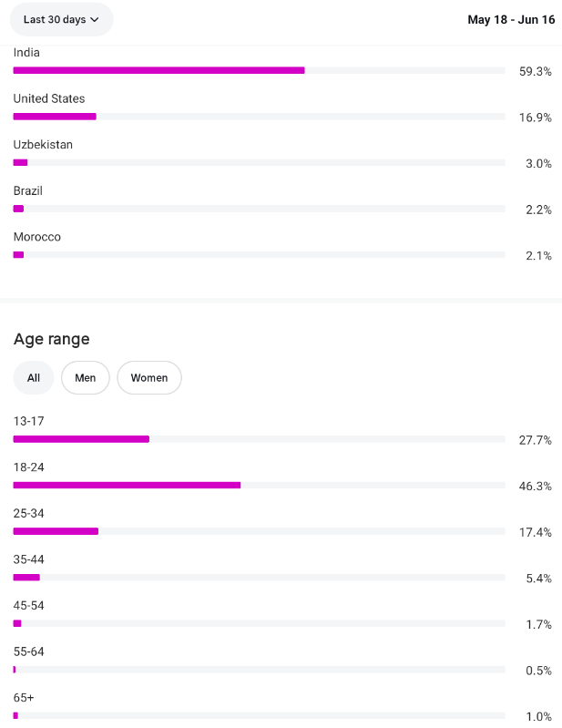
Task: Filter age range by Women
Action: pos(149,378)
